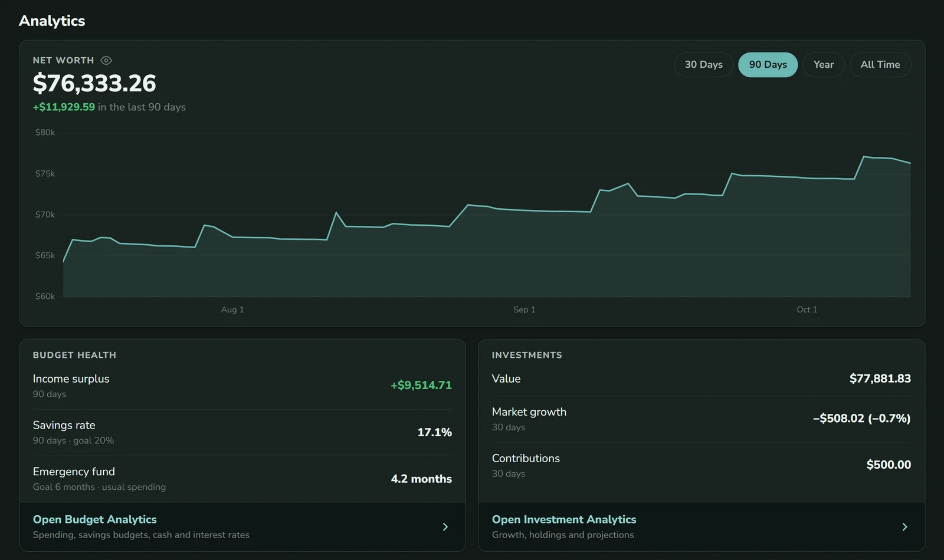Toggle net worth visibility eye icon
This screenshot has width=944, height=560.
(x=106, y=60)
